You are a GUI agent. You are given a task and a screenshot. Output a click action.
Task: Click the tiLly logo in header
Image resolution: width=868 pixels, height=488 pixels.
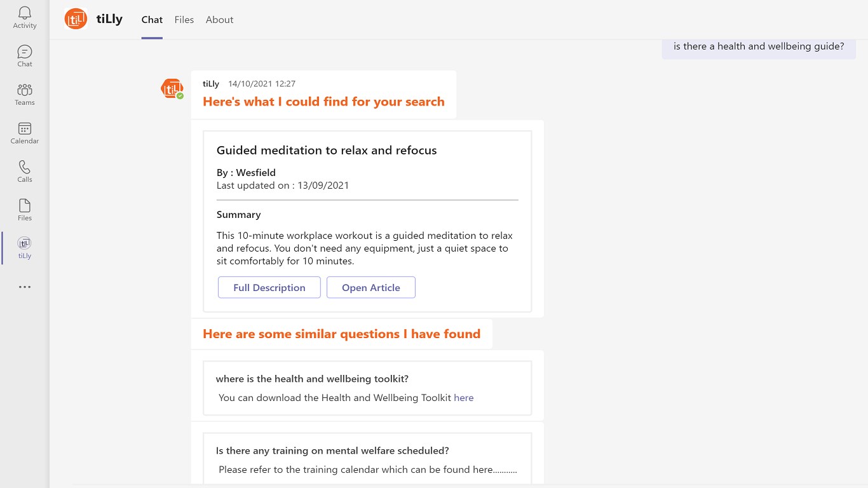pyautogui.click(x=76, y=19)
